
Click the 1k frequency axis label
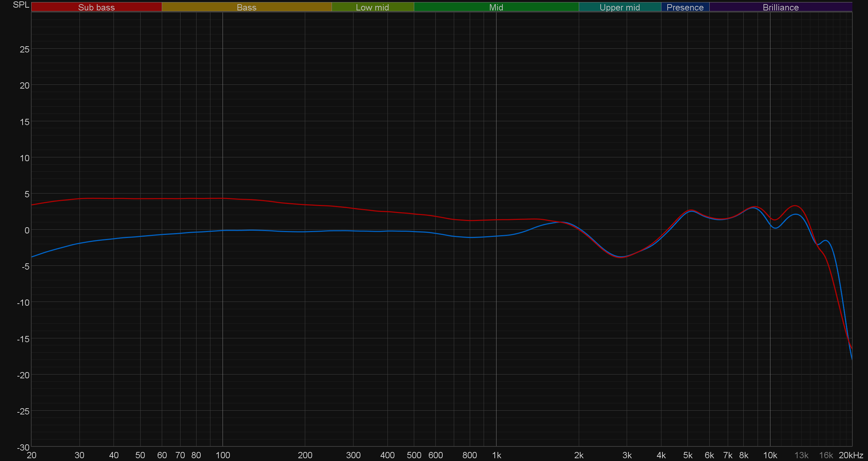coord(496,455)
